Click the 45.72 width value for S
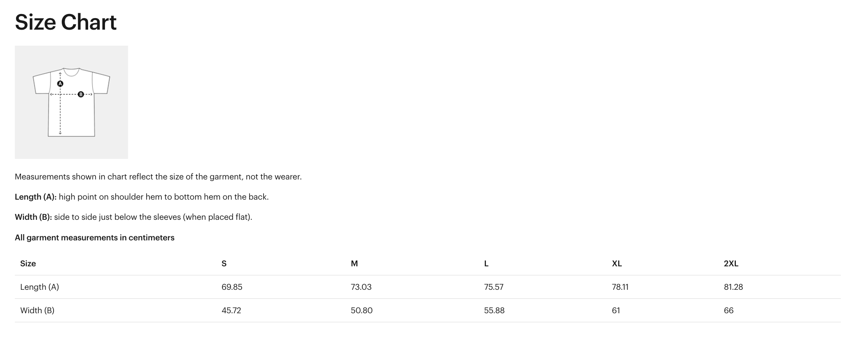The width and height of the screenshot is (868, 340). [231, 310]
